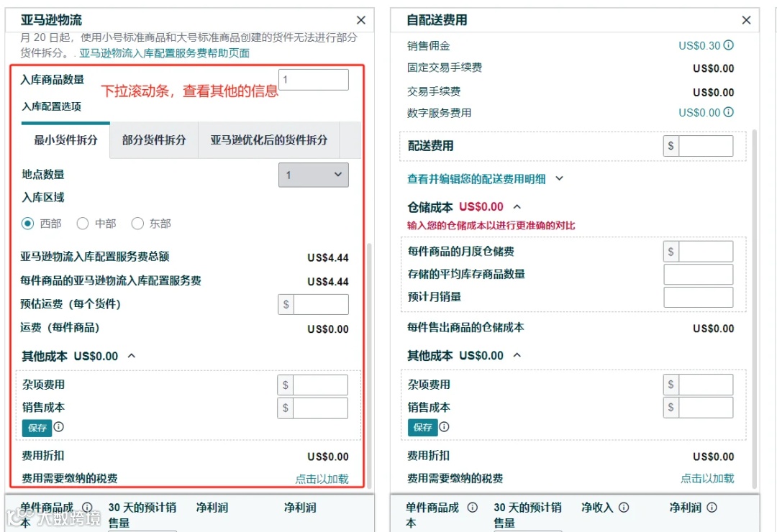
Task: Click 杂项费用 input in 亚马逊物流 panel
Action: (320, 385)
